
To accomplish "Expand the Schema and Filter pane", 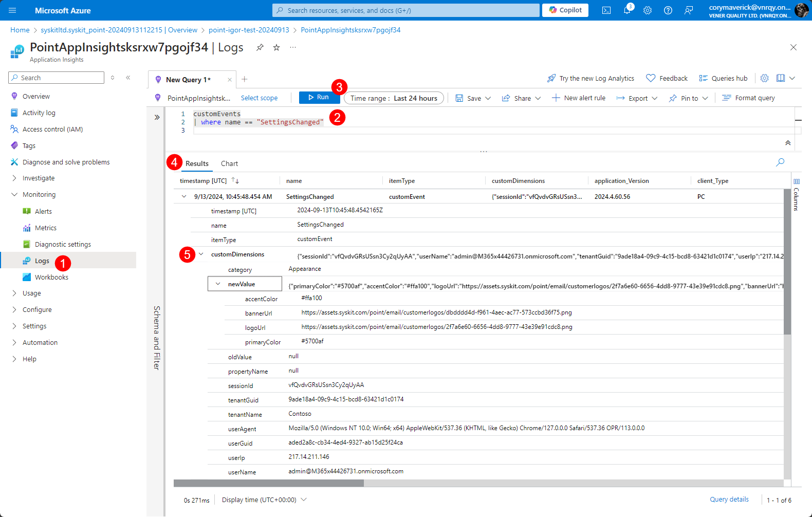I will pyautogui.click(x=157, y=117).
